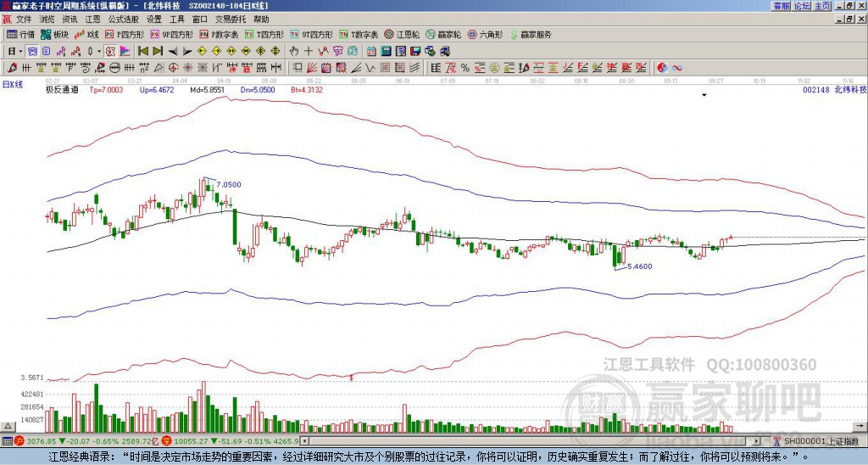Viewport: 868px width, 465px height.
Task: Open the 江恩 menu
Action: (92, 20)
